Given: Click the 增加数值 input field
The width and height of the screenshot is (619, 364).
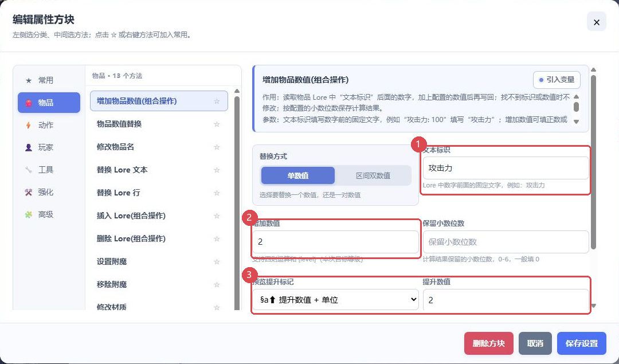Looking at the screenshot, I should [335, 241].
